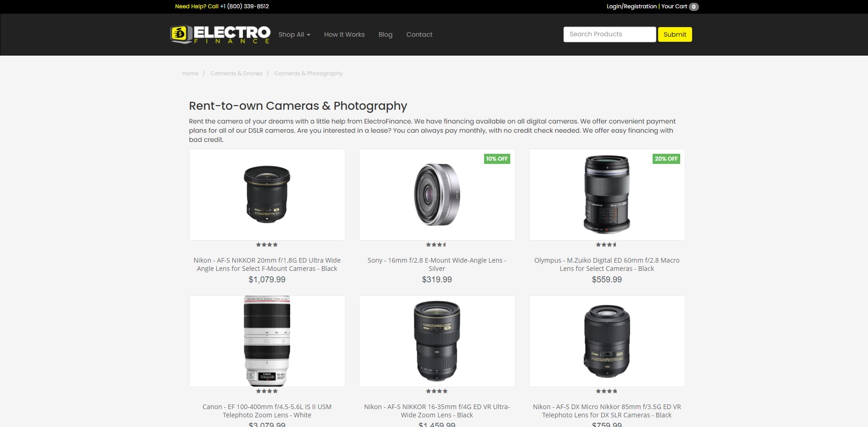Click star rating under Canon 100-400mm lens
The width and height of the screenshot is (868, 427).
(267, 391)
